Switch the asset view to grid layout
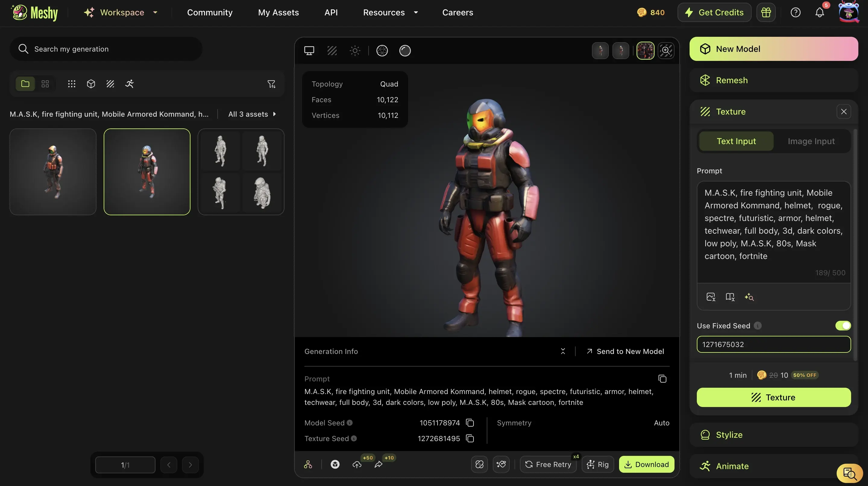Screen dimensions: 868x486 pos(45,84)
